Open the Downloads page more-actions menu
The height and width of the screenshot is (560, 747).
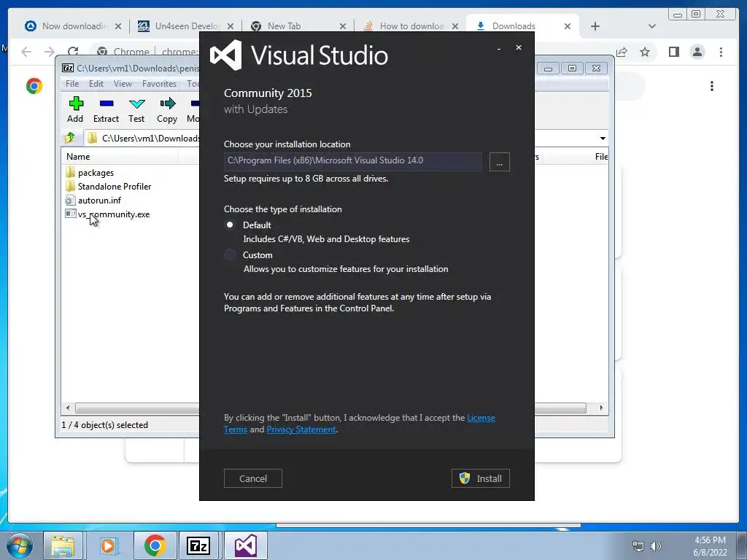[712, 86]
